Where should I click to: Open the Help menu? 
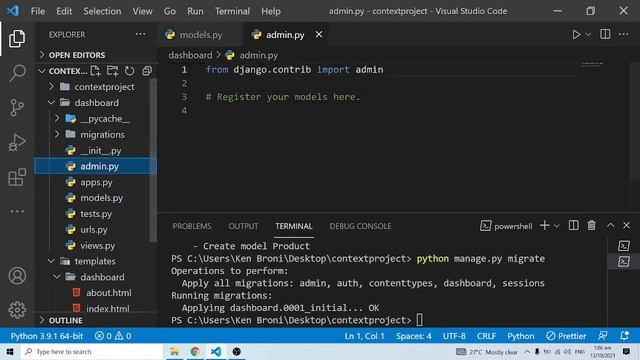(271, 11)
